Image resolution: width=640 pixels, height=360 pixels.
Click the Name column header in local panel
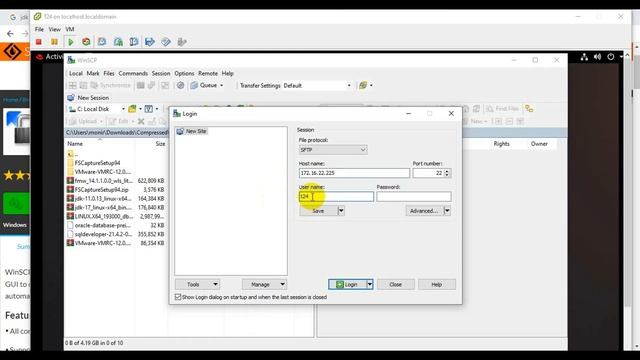pos(75,144)
